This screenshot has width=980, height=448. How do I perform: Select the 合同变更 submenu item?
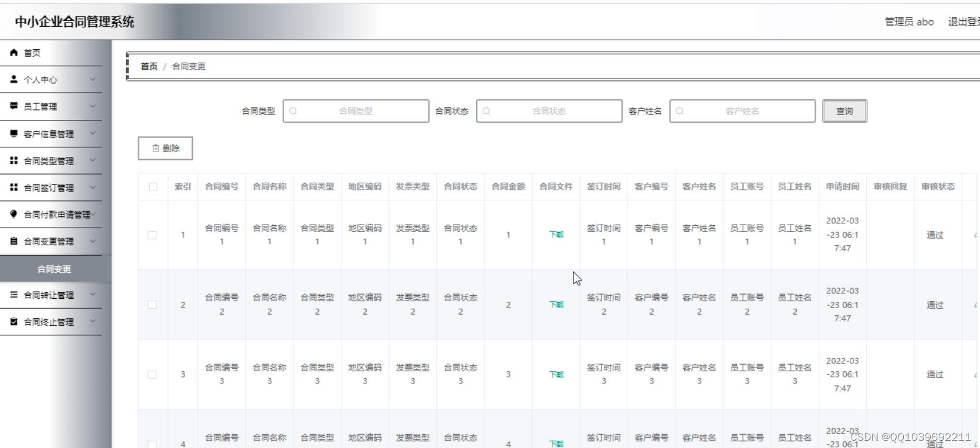(x=54, y=269)
